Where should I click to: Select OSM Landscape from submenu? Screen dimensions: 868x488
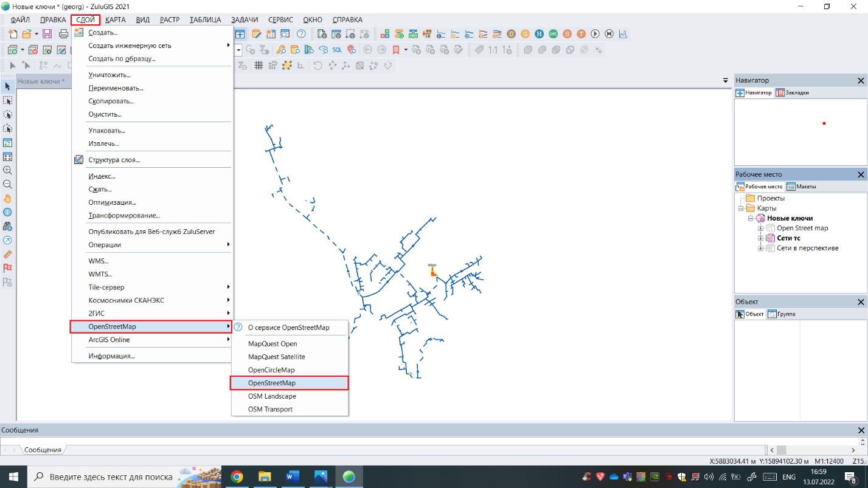pos(272,396)
